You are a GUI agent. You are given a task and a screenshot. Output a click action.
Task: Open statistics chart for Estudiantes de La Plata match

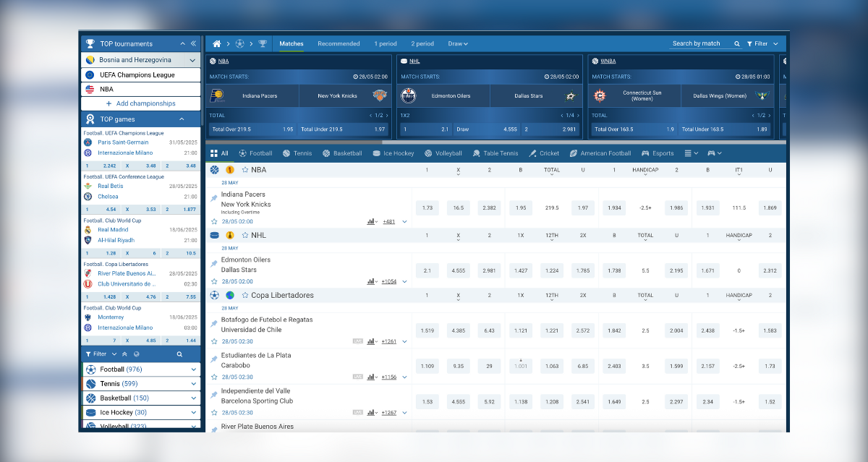pyautogui.click(x=373, y=377)
